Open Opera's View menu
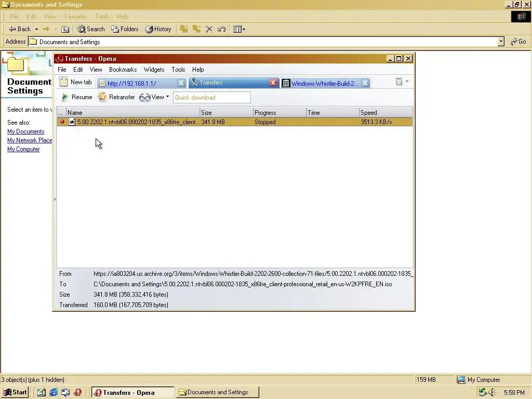This screenshot has width=532, height=399. 96,70
